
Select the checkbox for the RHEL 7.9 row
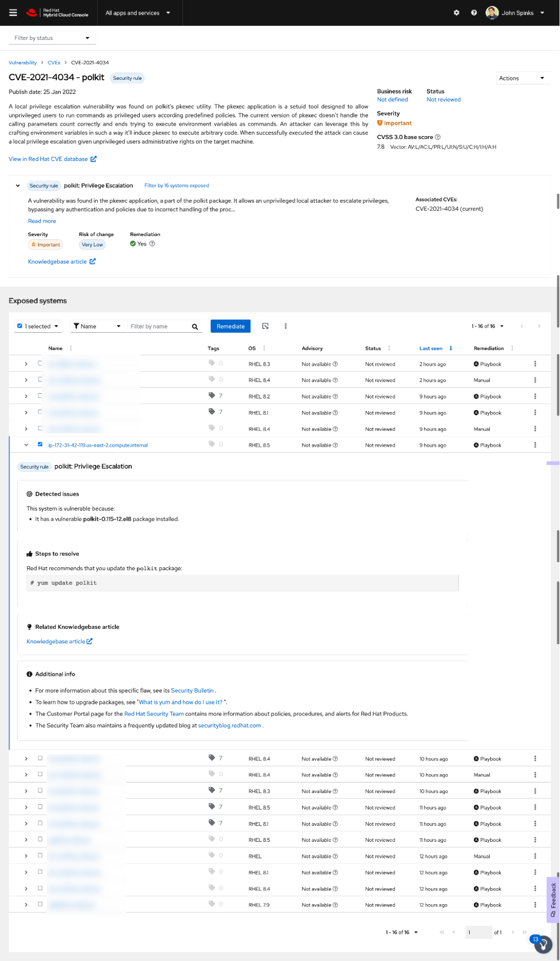40,904
